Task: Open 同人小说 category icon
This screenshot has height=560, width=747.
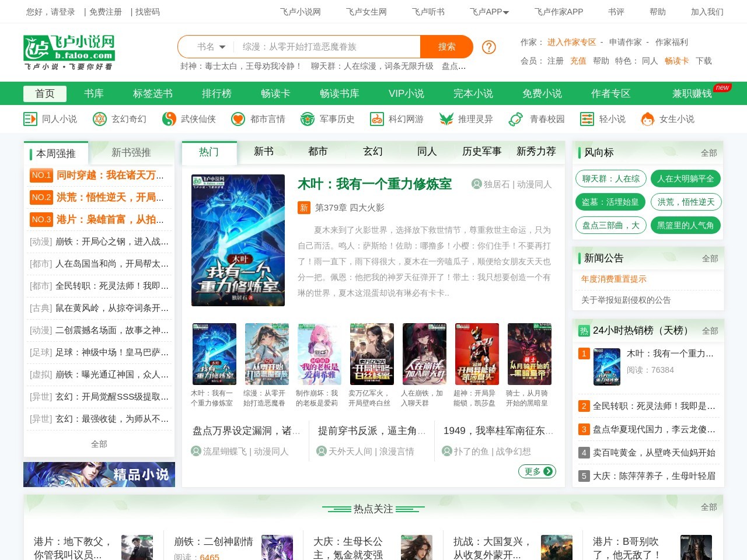Action: (30, 119)
